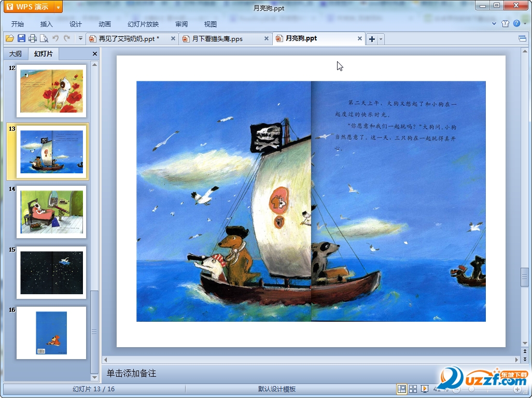Image resolution: width=532 pixels, height=398 pixels.
Task: Switch to the 大纲 outline tab
Action: point(15,53)
